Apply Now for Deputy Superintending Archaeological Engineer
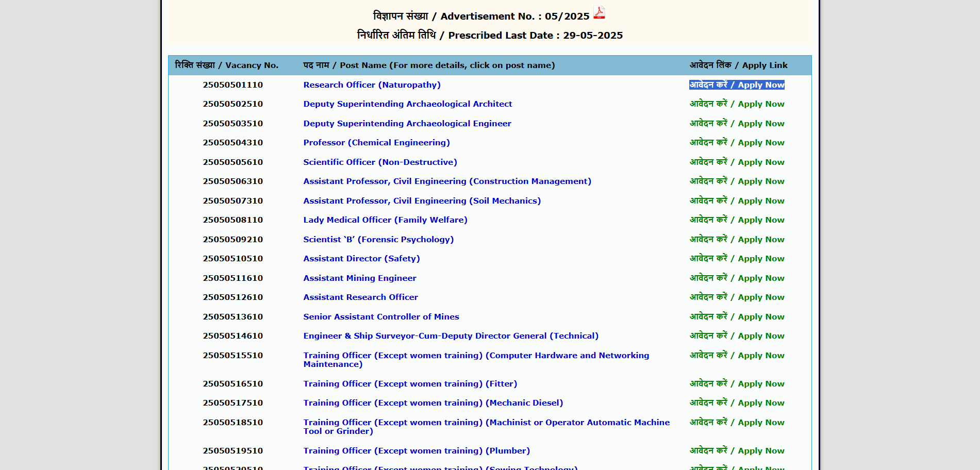The height and width of the screenshot is (470, 980). click(x=737, y=124)
